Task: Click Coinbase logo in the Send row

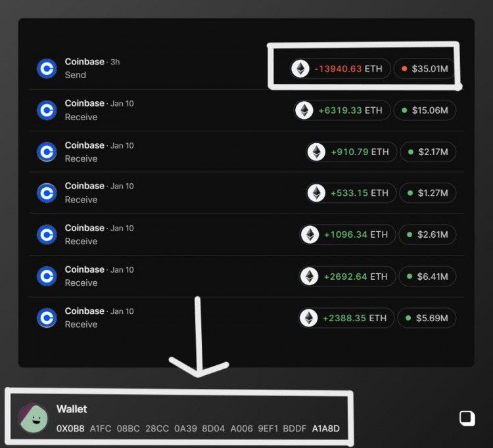Action: pyautogui.click(x=47, y=68)
